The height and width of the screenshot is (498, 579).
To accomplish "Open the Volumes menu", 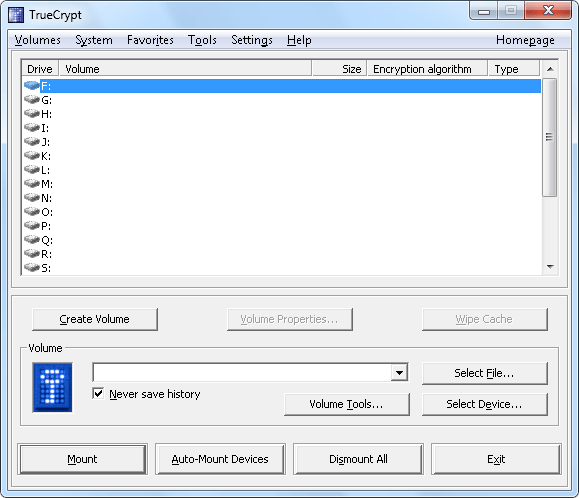I will 38,40.
